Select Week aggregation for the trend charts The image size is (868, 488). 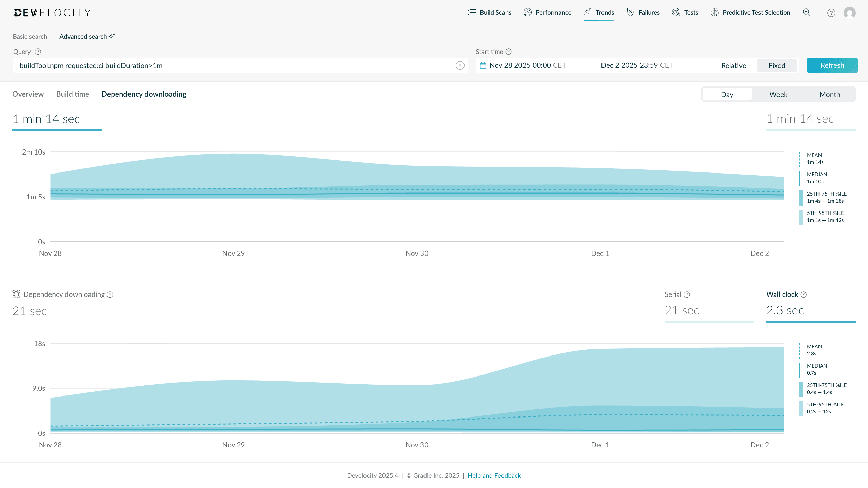click(778, 94)
